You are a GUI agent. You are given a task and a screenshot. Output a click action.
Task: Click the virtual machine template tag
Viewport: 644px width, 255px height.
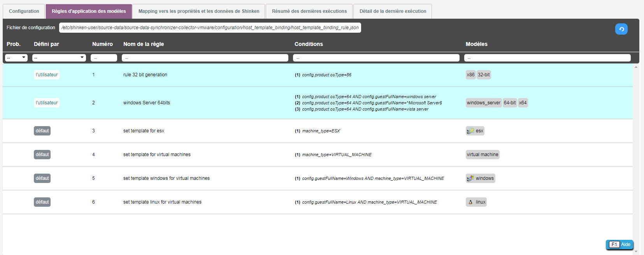[x=483, y=155]
